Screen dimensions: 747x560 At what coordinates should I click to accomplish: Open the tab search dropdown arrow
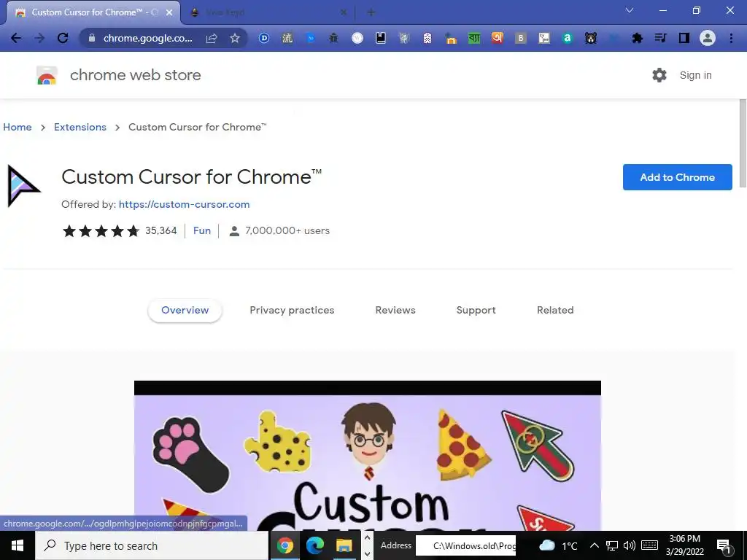coord(630,10)
